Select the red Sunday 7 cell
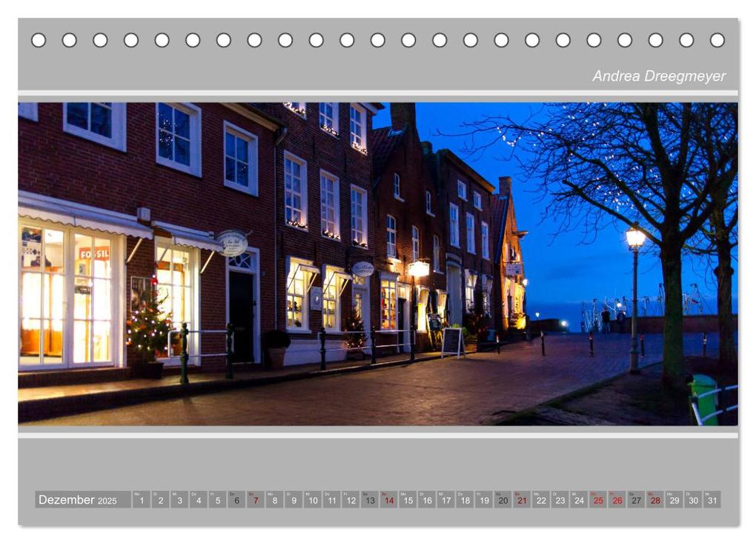756x543 pixels. coord(256,499)
